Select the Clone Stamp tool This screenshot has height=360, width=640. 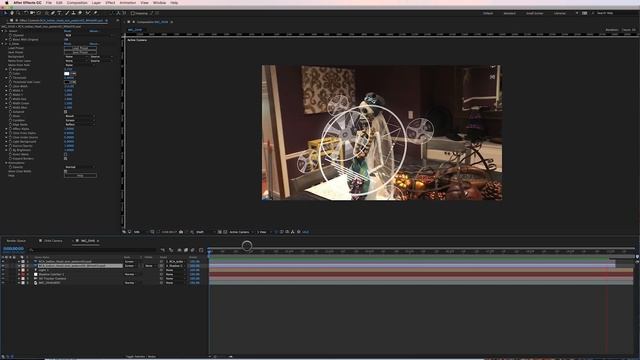coord(73,13)
